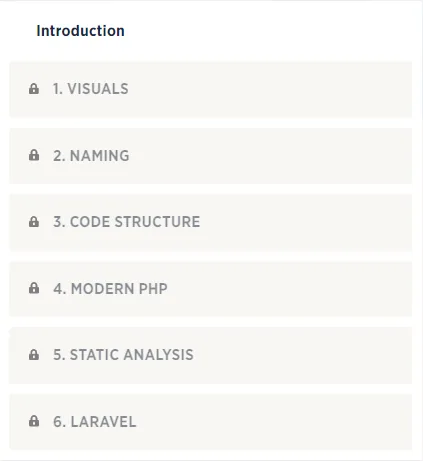
Task: Open the 5. STATIC ANALYSIS section title
Action: [123, 355]
